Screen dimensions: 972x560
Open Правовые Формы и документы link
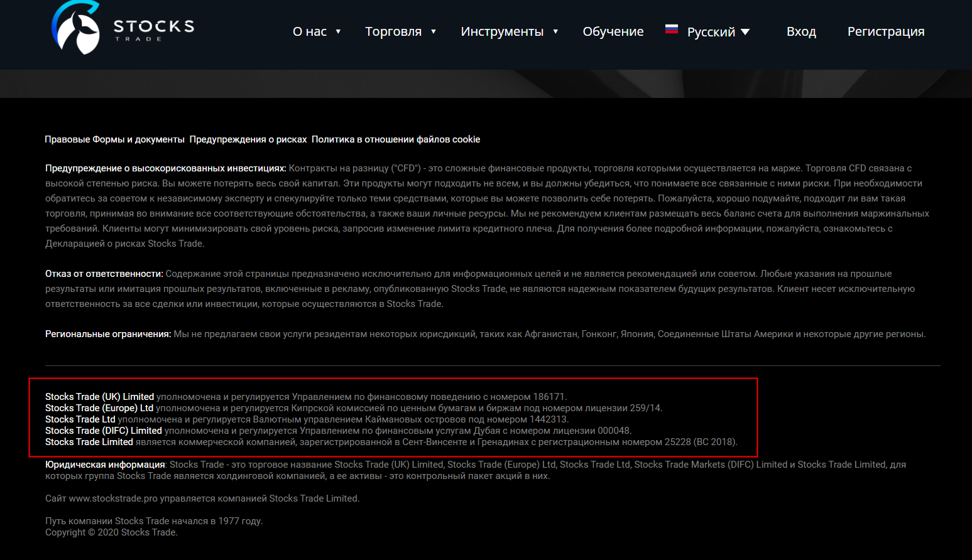[x=114, y=139]
